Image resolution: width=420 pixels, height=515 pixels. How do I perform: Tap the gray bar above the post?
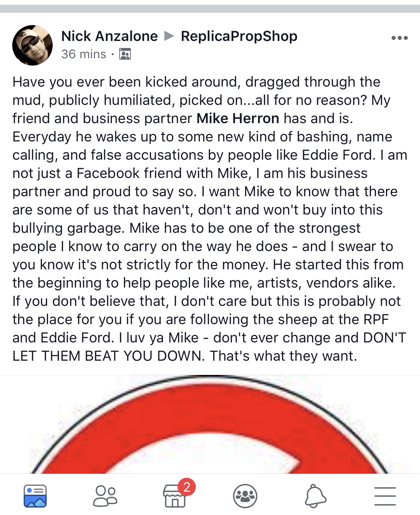click(210, 8)
